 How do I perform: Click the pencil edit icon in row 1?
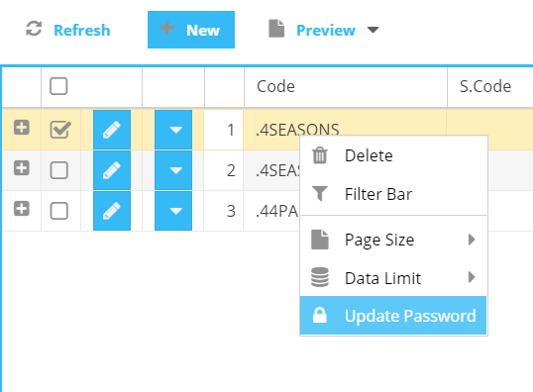[112, 130]
